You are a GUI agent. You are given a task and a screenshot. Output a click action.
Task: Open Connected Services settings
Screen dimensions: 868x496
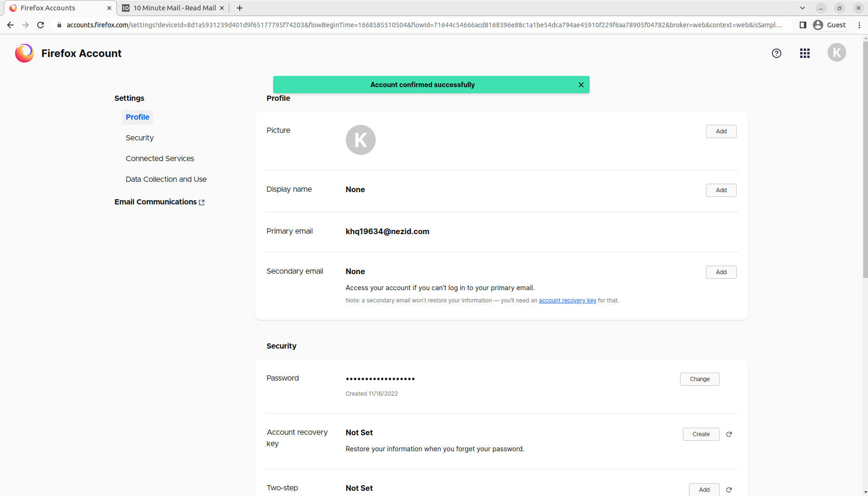pyautogui.click(x=160, y=158)
